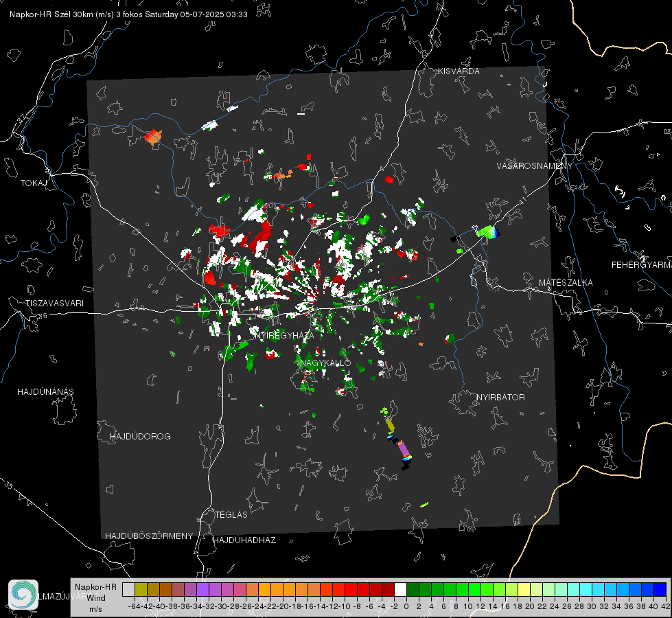Click the HAJDÚDOROG label
The image size is (672, 618).
pos(140,436)
